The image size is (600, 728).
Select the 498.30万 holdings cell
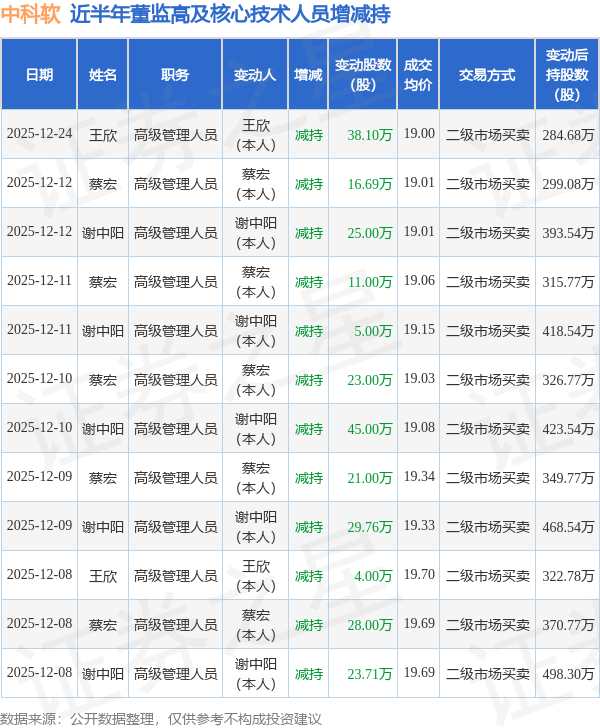coord(568,674)
